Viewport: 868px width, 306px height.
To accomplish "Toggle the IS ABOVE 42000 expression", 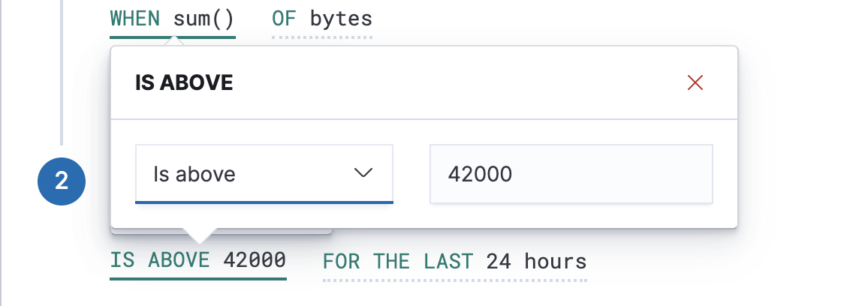I will 198,261.
